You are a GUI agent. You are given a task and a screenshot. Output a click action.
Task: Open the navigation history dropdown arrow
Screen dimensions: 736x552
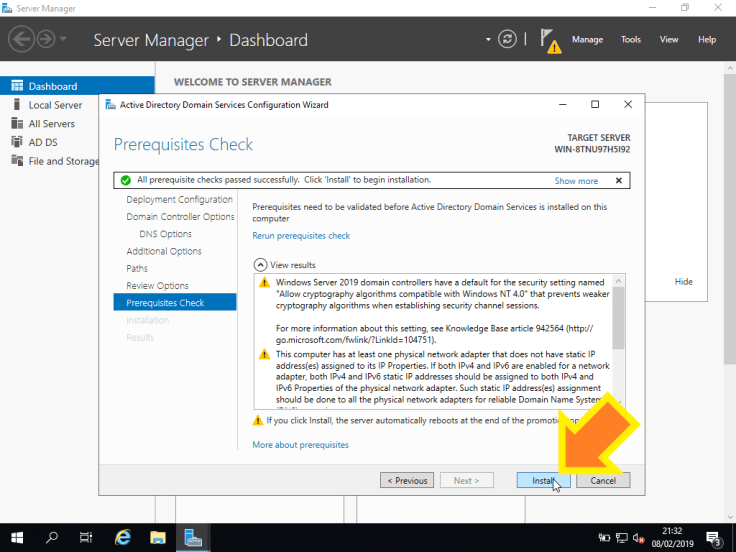tap(64, 40)
